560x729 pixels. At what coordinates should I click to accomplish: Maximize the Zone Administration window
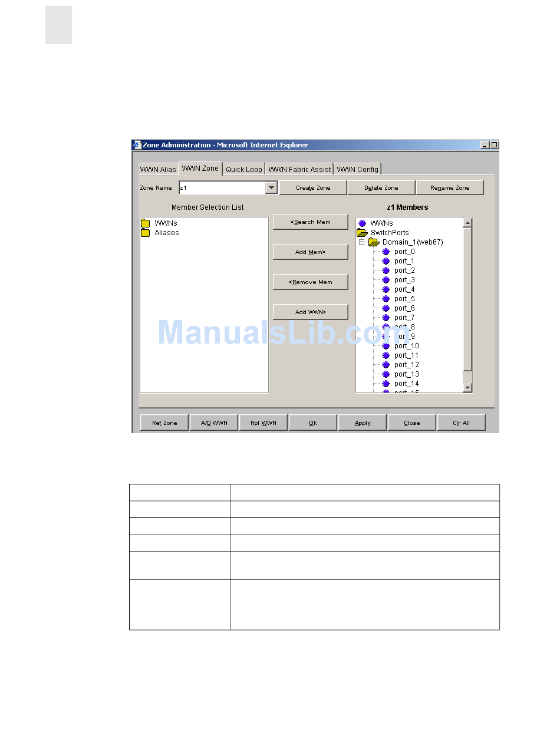coord(494,145)
